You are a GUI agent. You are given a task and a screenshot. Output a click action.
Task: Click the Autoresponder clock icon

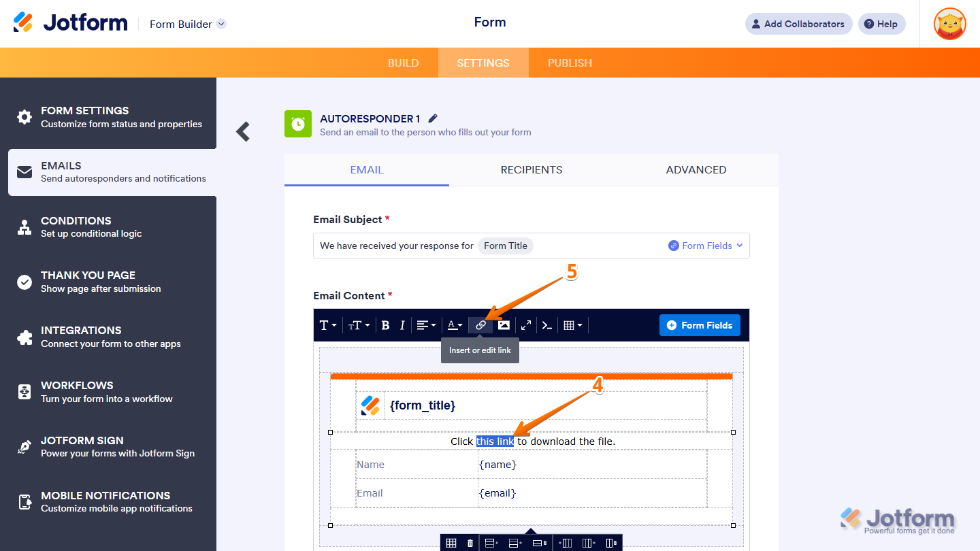tap(297, 124)
